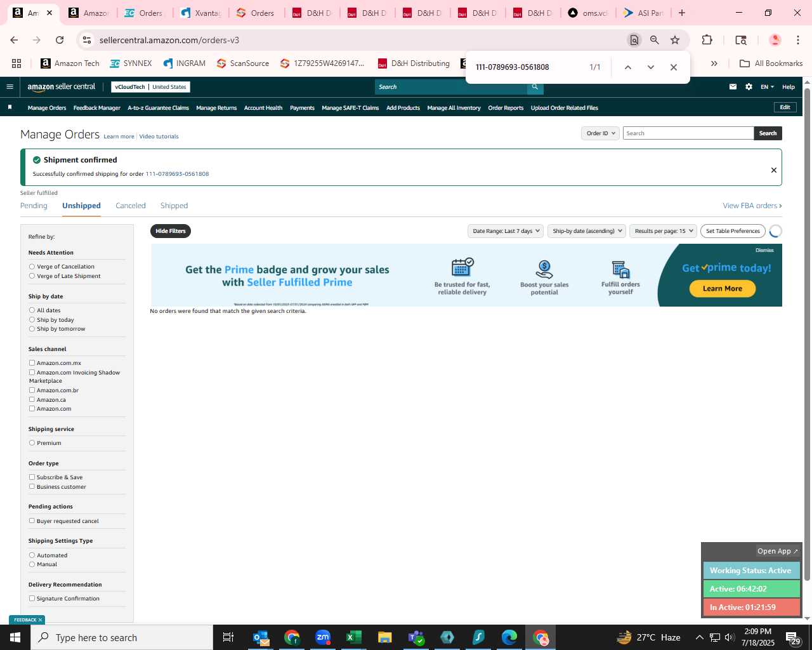Bookmark this page with star icon
Viewport: 812px width, 650px height.
point(675,40)
